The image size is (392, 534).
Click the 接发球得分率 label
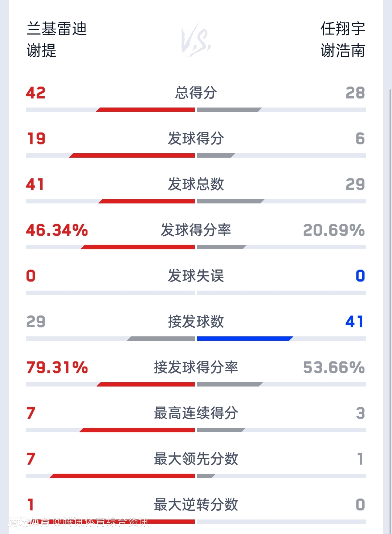click(196, 367)
